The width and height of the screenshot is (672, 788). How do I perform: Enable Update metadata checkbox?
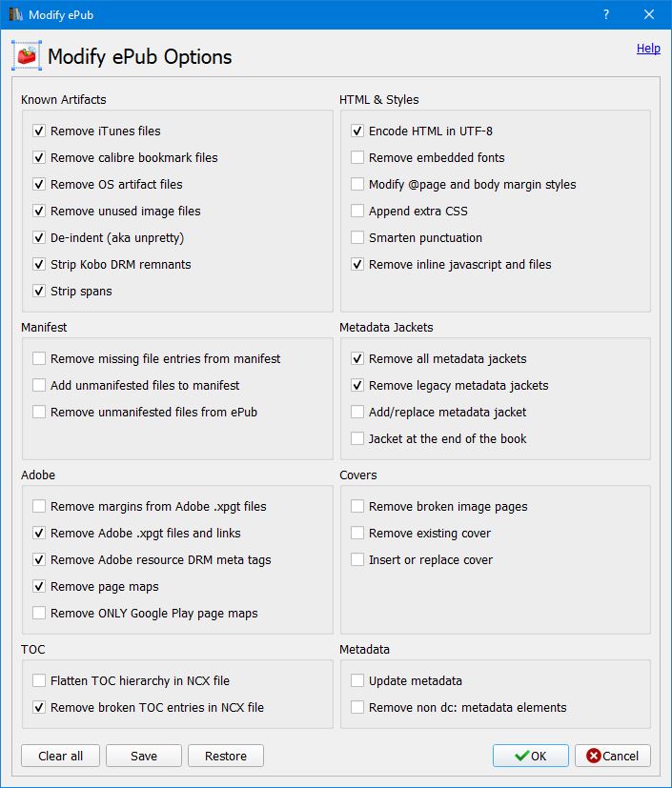(357, 681)
